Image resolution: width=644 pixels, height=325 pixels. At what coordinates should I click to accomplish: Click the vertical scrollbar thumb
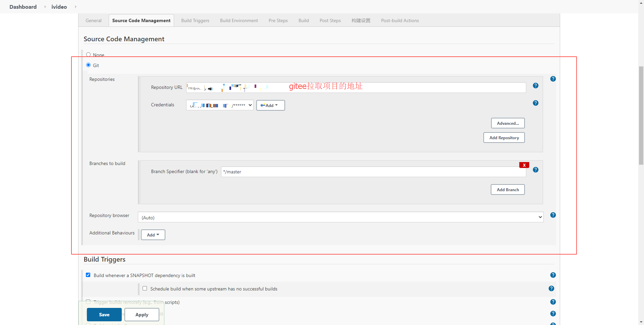coord(641,115)
